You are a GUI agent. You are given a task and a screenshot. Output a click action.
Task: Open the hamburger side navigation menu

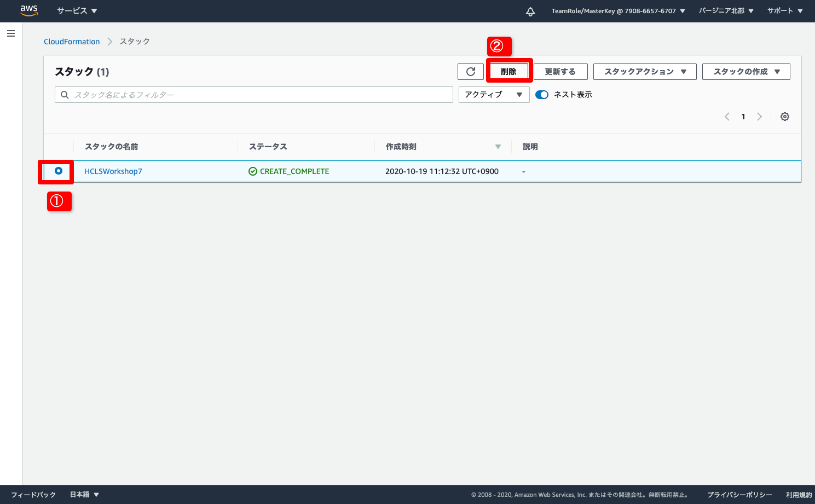coord(11,33)
